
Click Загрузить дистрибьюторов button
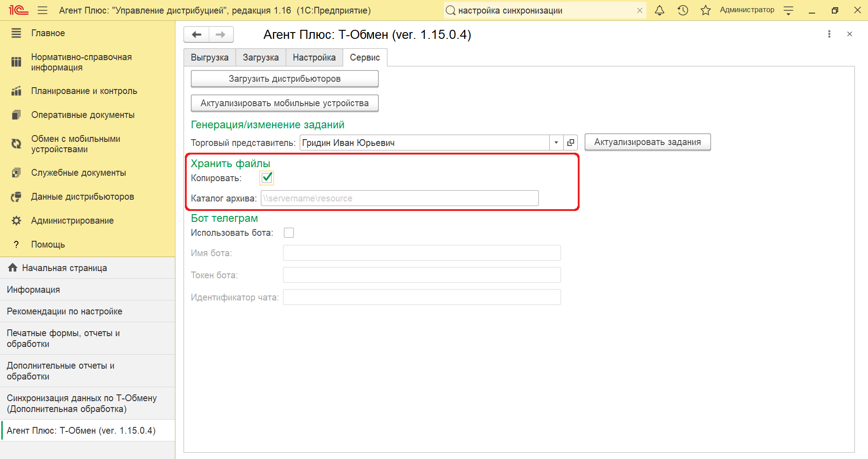pyautogui.click(x=284, y=79)
